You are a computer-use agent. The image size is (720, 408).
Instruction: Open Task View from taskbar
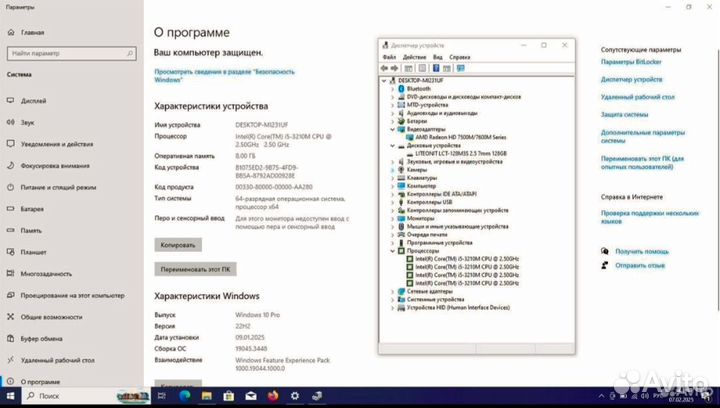pos(162,396)
